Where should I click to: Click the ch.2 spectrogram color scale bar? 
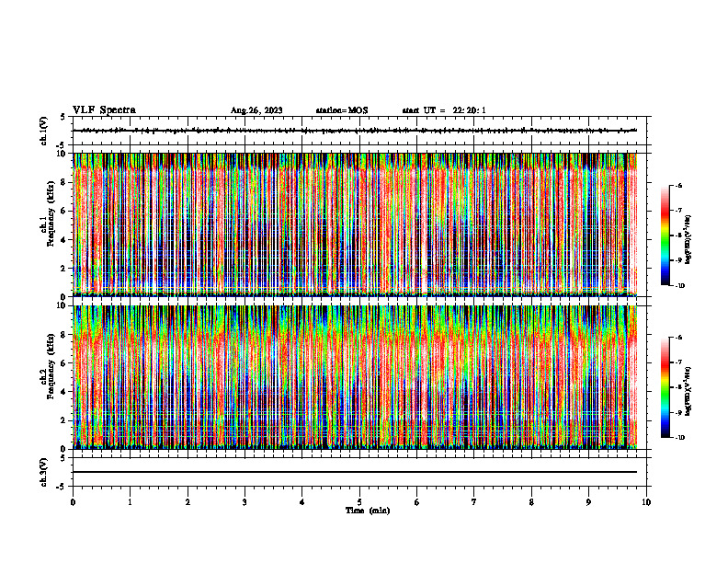(x=665, y=387)
